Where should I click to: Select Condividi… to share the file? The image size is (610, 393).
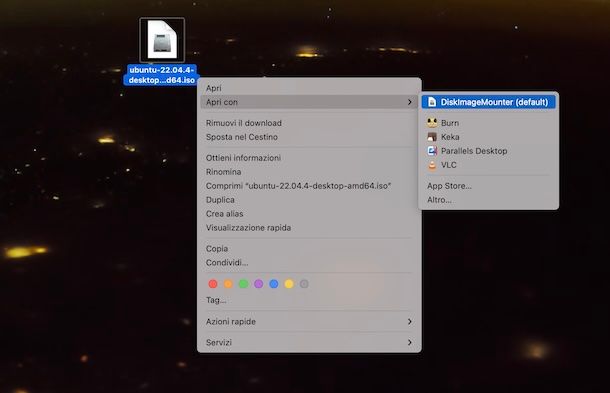[x=309, y=263]
